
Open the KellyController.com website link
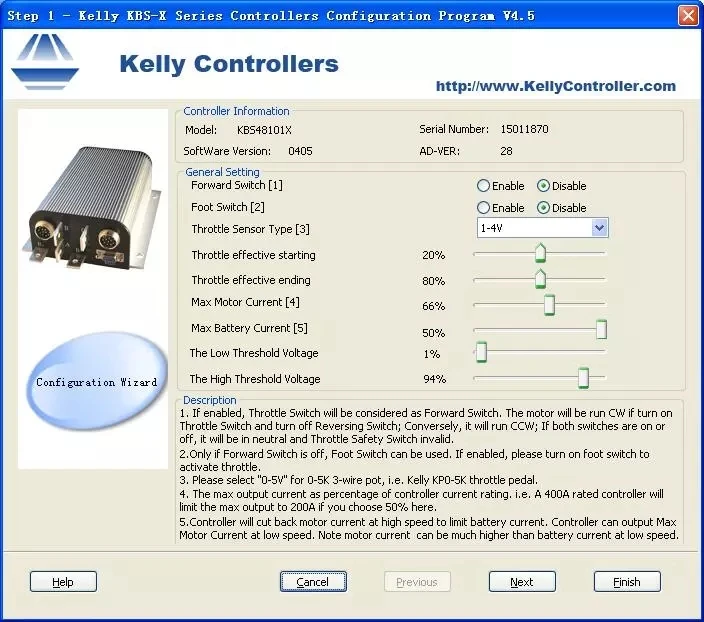(556, 86)
